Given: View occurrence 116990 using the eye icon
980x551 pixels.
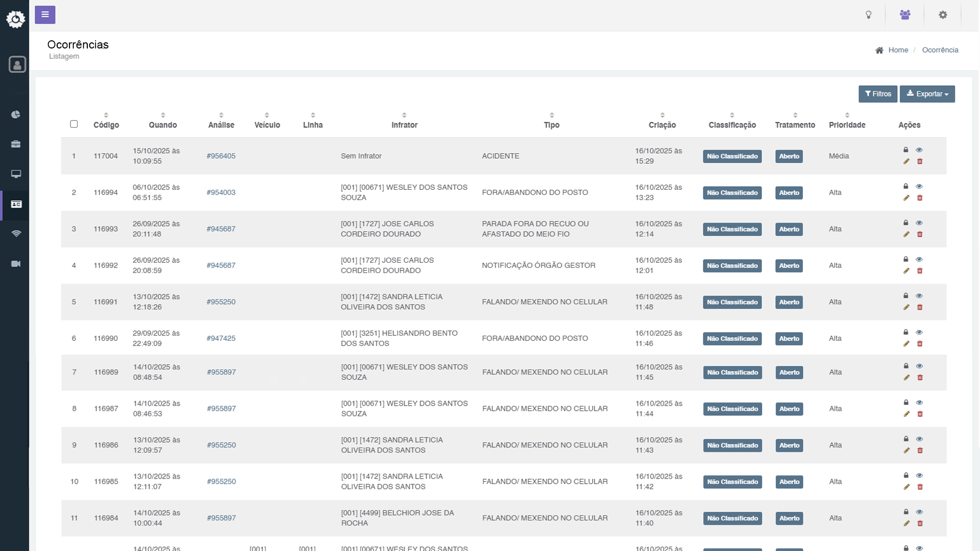Looking at the screenshot, I should [919, 333].
